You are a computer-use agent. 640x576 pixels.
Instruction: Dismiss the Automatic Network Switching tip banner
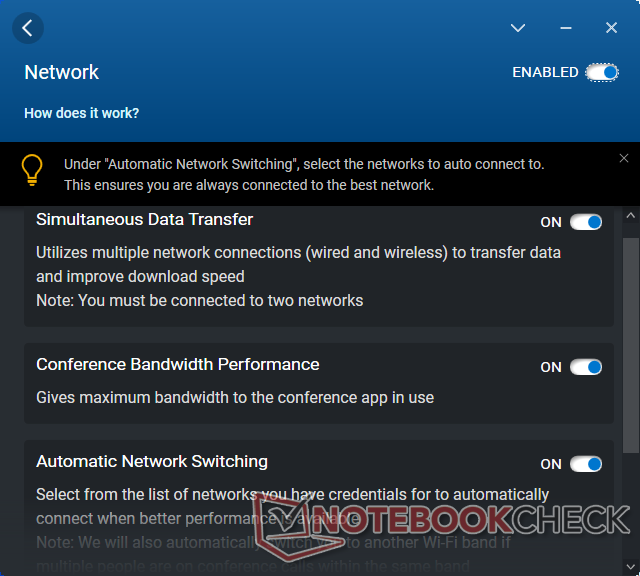tap(624, 158)
